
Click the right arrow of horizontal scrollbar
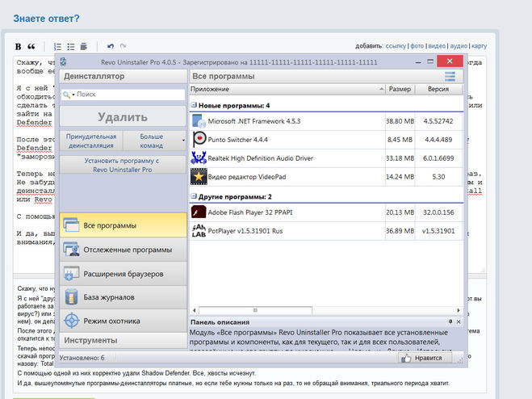[x=459, y=310]
